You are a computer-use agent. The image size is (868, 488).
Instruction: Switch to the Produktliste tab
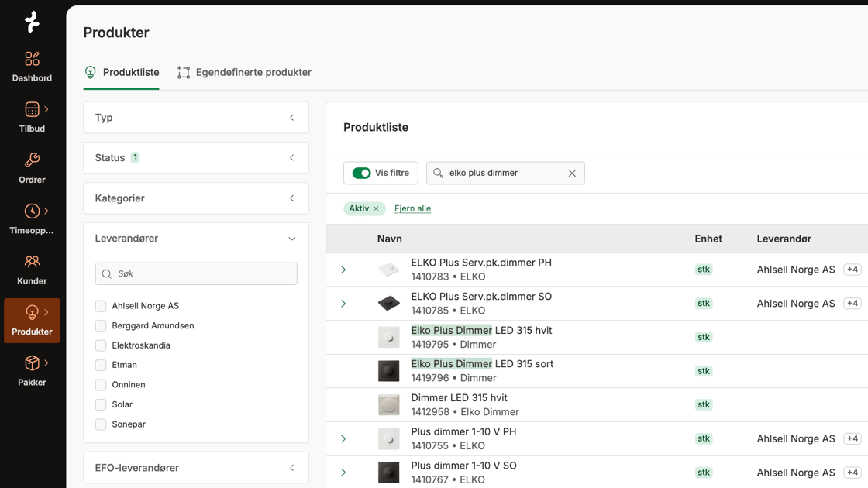point(121,73)
